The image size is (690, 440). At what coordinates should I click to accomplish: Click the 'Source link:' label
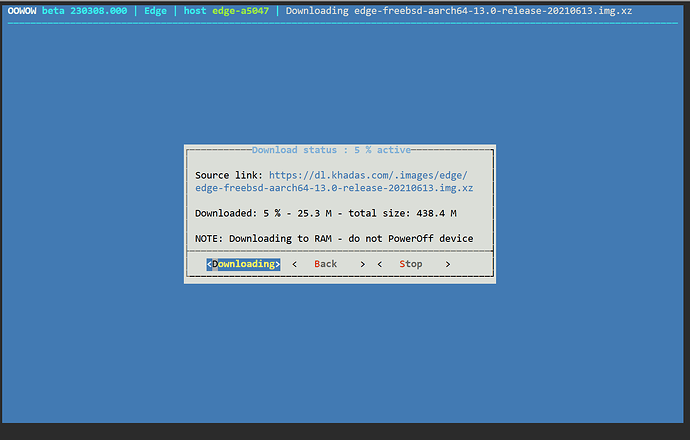pos(229,175)
